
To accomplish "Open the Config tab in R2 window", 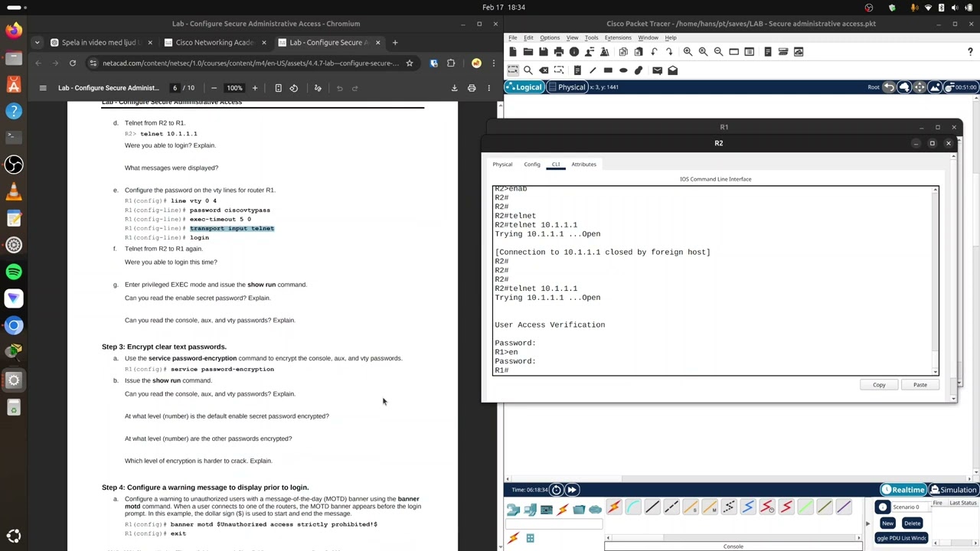I will [x=531, y=164].
